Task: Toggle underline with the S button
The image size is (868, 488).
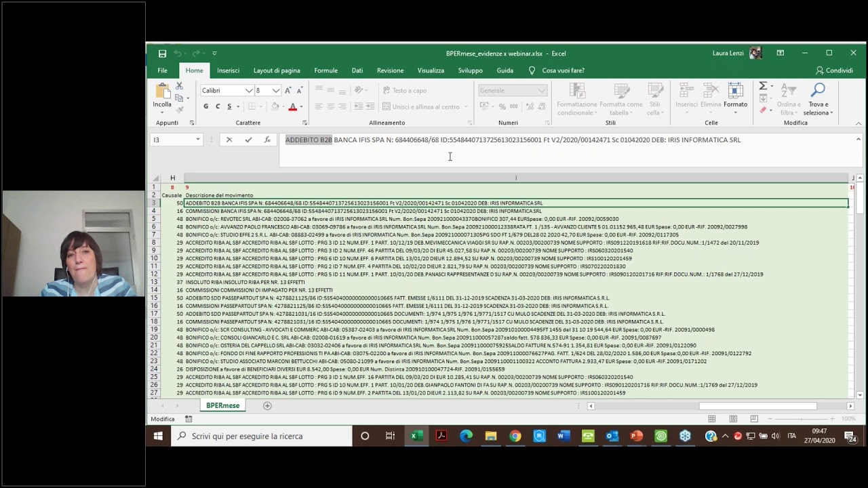Action: pos(229,106)
